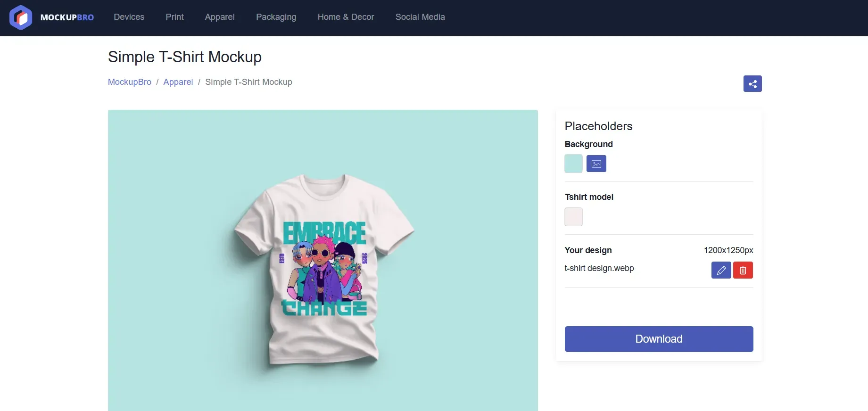Open the Packaging menu
The image size is (868, 411).
[x=276, y=17]
